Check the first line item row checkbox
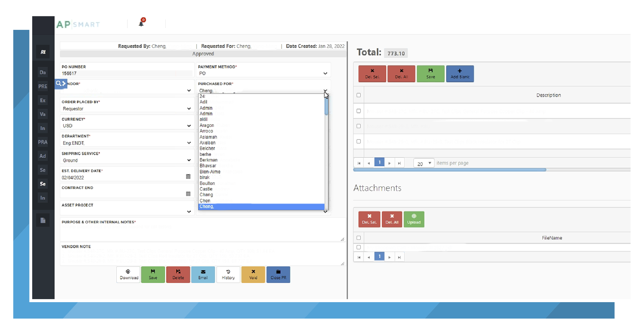Image resolution: width=644 pixels, height=333 pixels. click(x=358, y=111)
